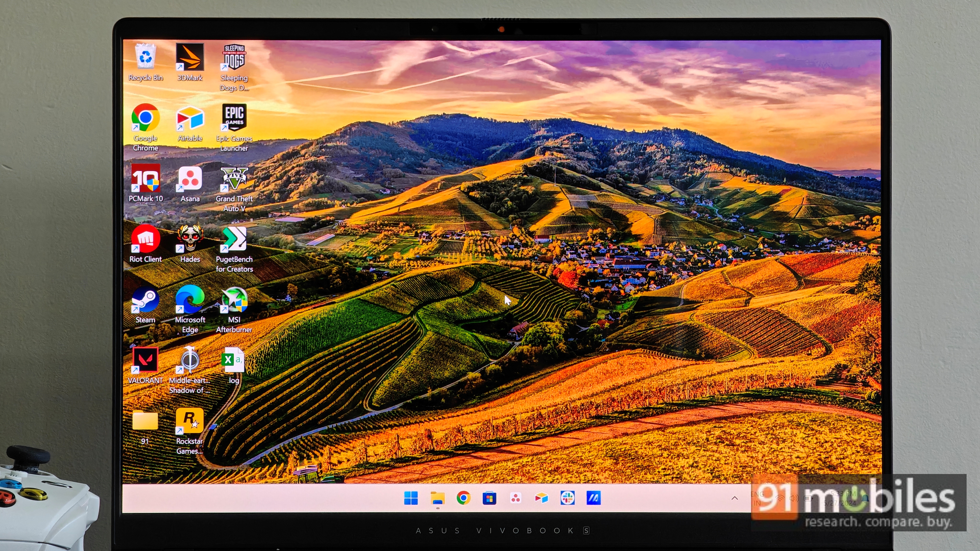Select the Hades game icon
980x551 pixels.
click(x=189, y=239)
